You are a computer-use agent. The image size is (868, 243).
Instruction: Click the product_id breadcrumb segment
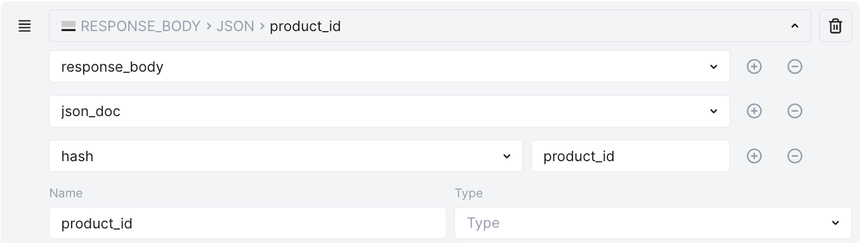[305, 27]
